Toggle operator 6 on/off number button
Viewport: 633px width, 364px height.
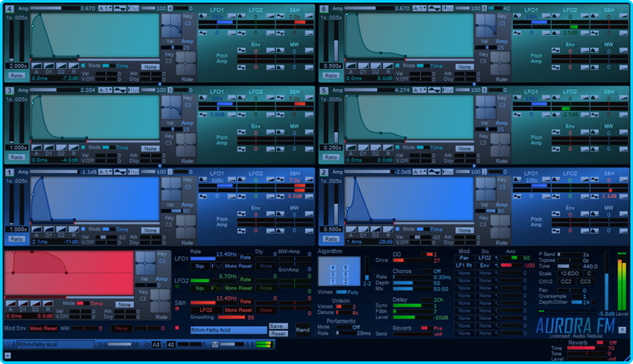pos(324,9)
